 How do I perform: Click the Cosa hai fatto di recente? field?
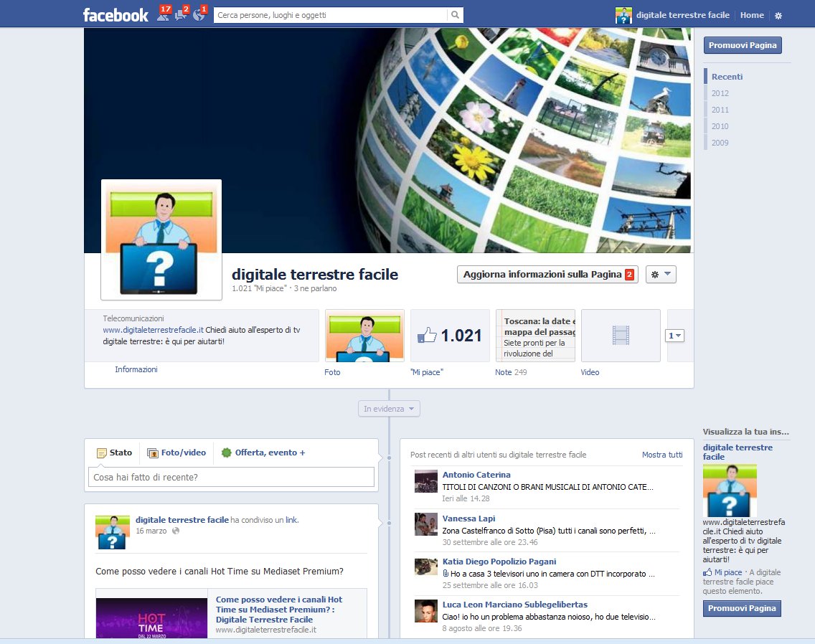(x=231, y=477)
